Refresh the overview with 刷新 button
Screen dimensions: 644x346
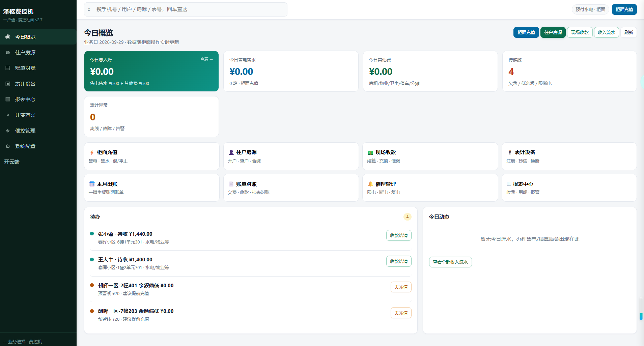[628, 32]
